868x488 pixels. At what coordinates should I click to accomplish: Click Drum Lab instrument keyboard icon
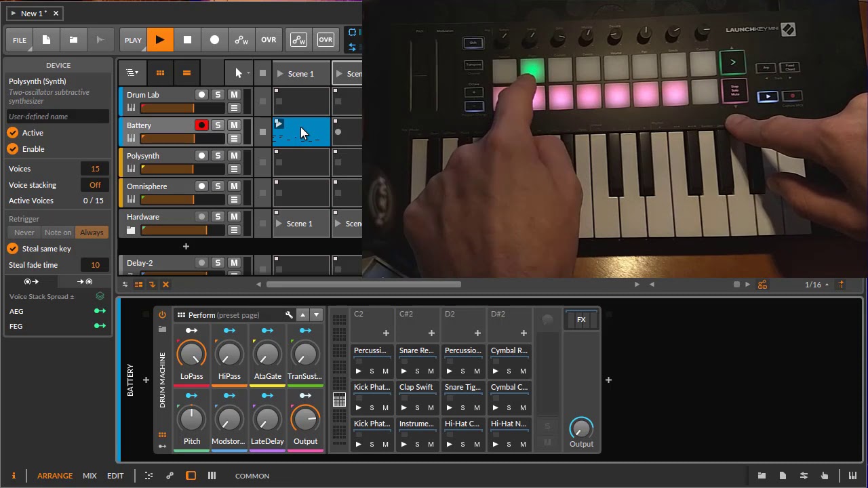pos(131,108)
